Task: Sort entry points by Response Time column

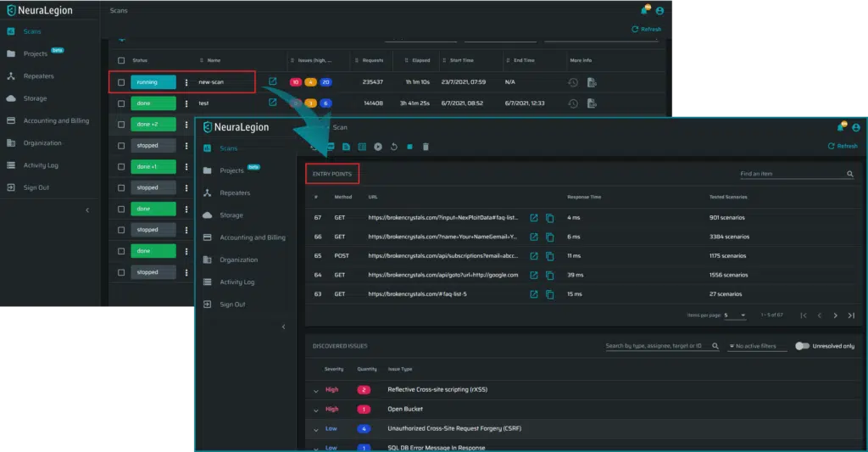Action: 584,198
